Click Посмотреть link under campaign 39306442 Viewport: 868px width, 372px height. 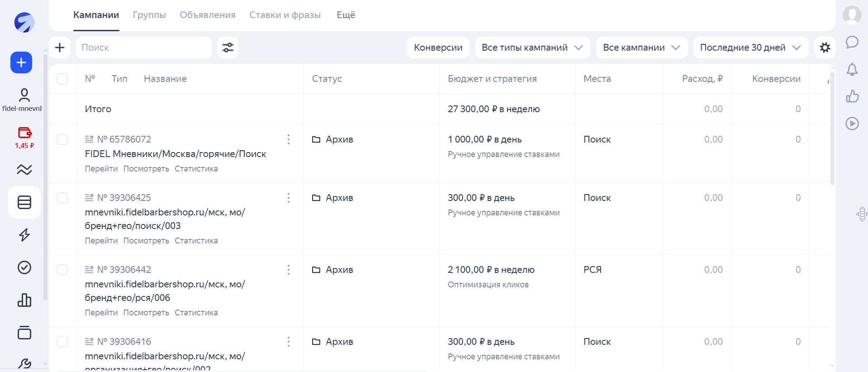click(146, 313)
